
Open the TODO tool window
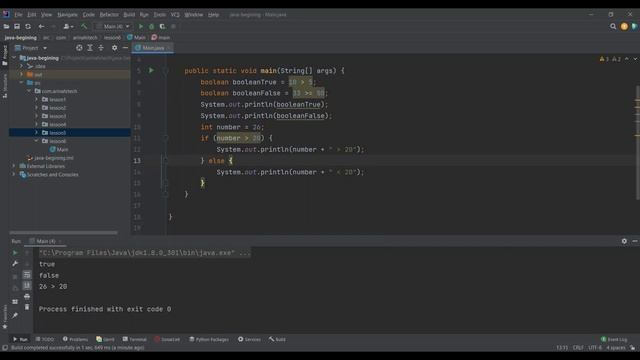(x=45, y=340)
